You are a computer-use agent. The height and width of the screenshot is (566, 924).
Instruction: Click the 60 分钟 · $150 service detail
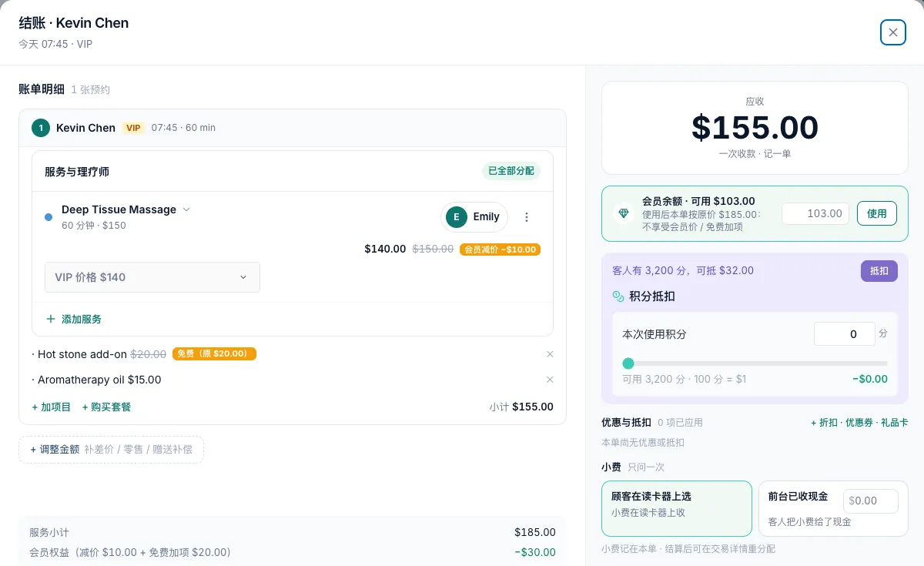(94, 226)
